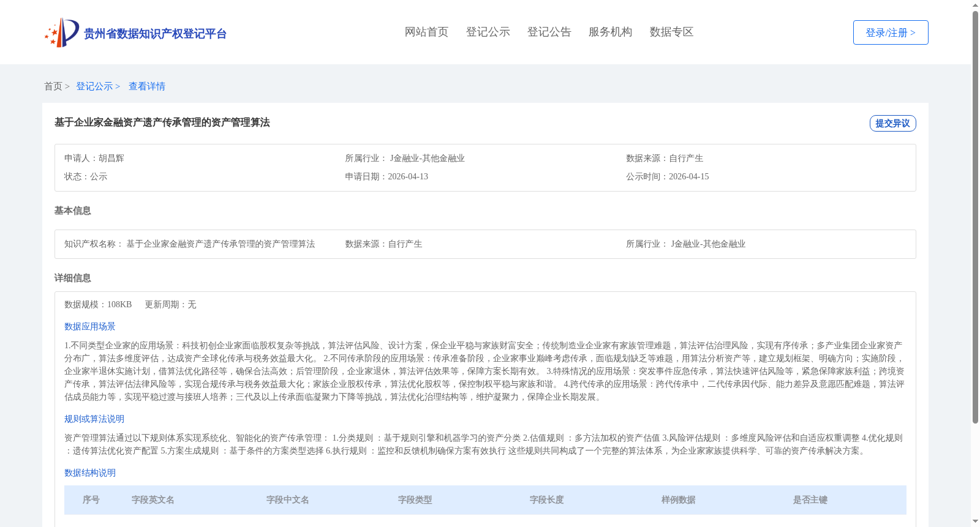Click 所属行业 in top info box
980x527 pixels.
coord(405,158)
